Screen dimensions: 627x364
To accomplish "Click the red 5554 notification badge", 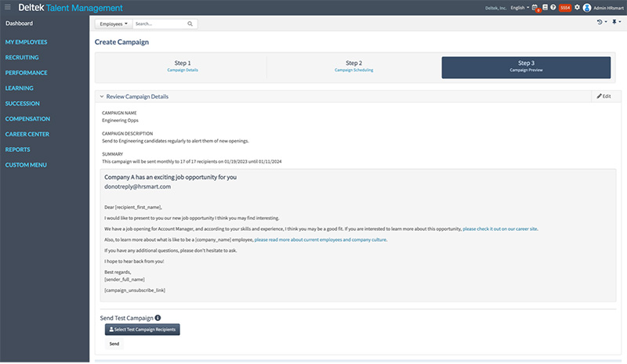I will click(x=565, y=7).
